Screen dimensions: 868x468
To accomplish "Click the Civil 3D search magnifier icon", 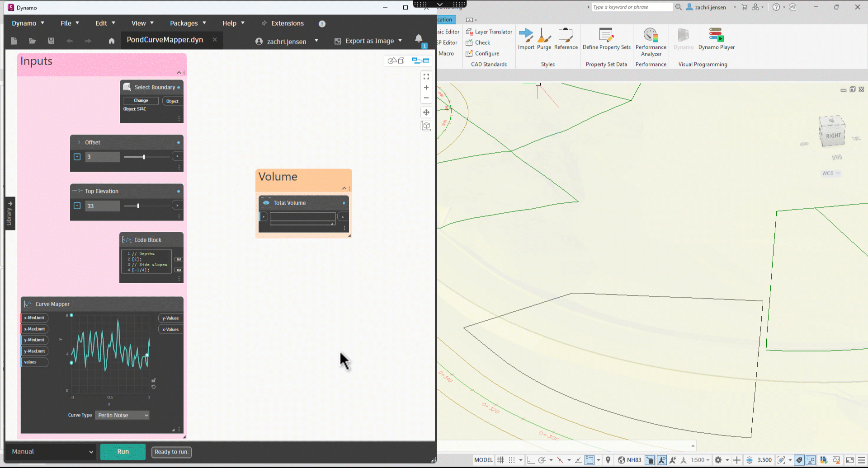I will click(679, 7).
